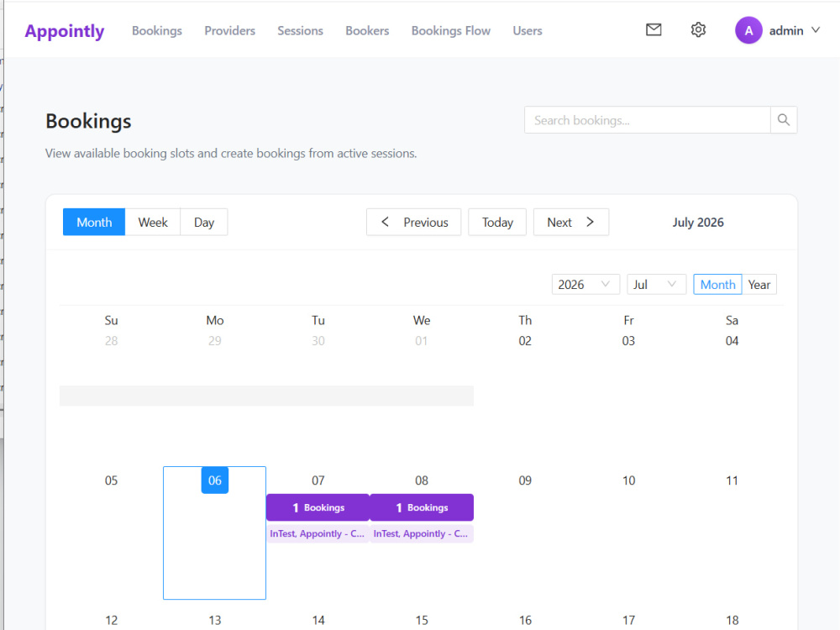The height and width of the screenshot is (630, 840).
Task: Go to Bookings nav item
Action: (x=157, y=30)
